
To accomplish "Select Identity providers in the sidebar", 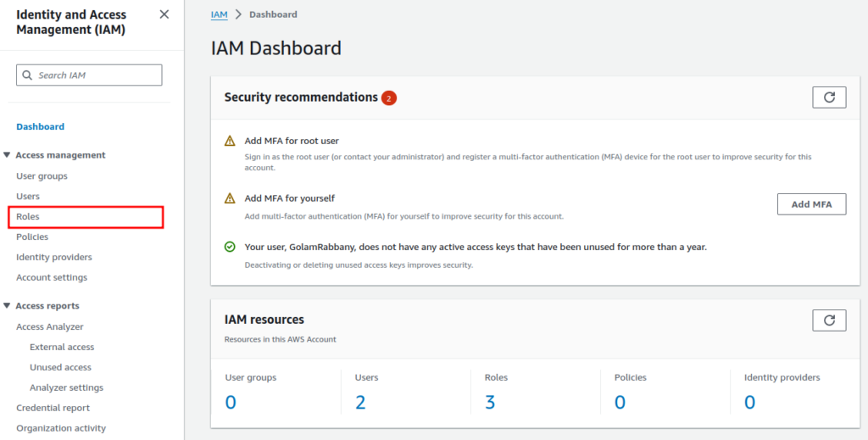I will (54, 258).
